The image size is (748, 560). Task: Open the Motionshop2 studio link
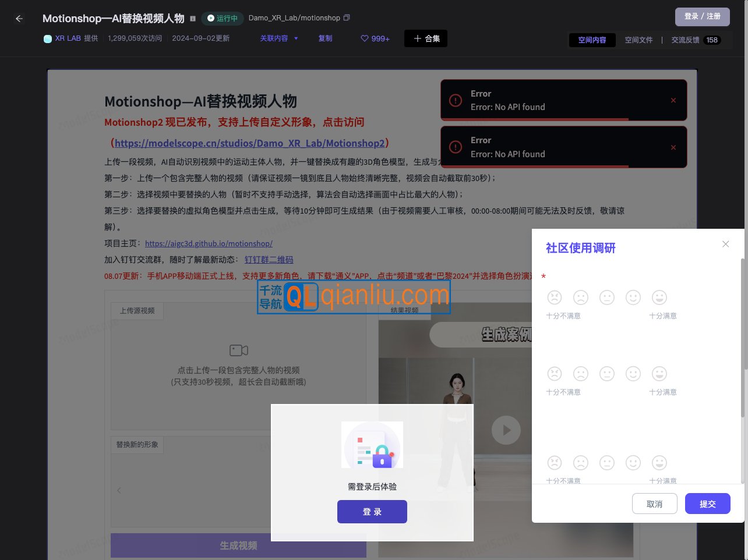point(250,143)
